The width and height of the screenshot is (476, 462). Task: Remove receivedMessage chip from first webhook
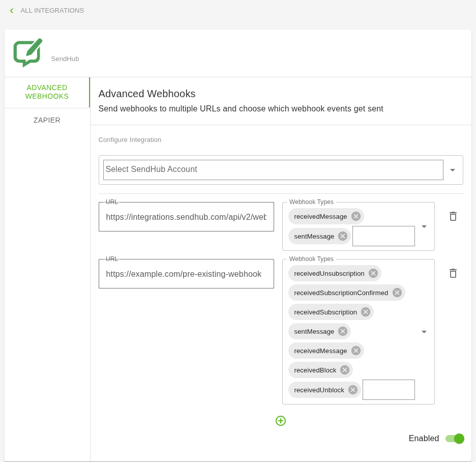[x=356, y=216]
